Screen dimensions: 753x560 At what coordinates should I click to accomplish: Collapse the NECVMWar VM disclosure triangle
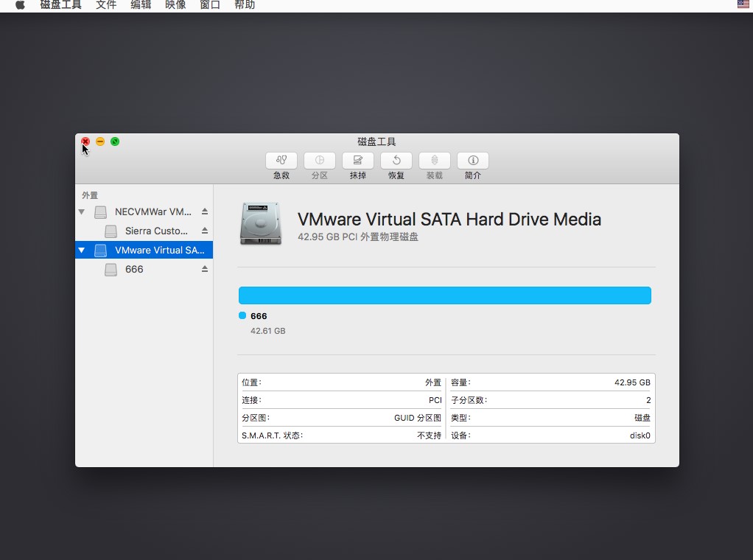[x=82, y=211]
